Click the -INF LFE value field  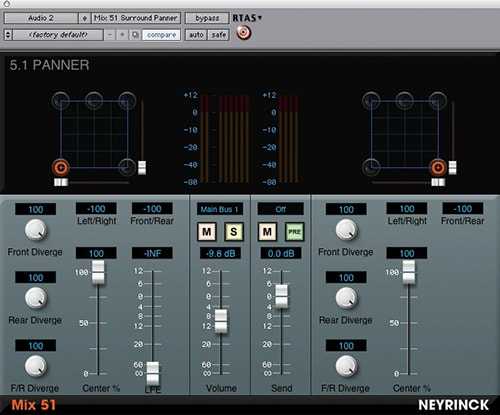(152, 253)
